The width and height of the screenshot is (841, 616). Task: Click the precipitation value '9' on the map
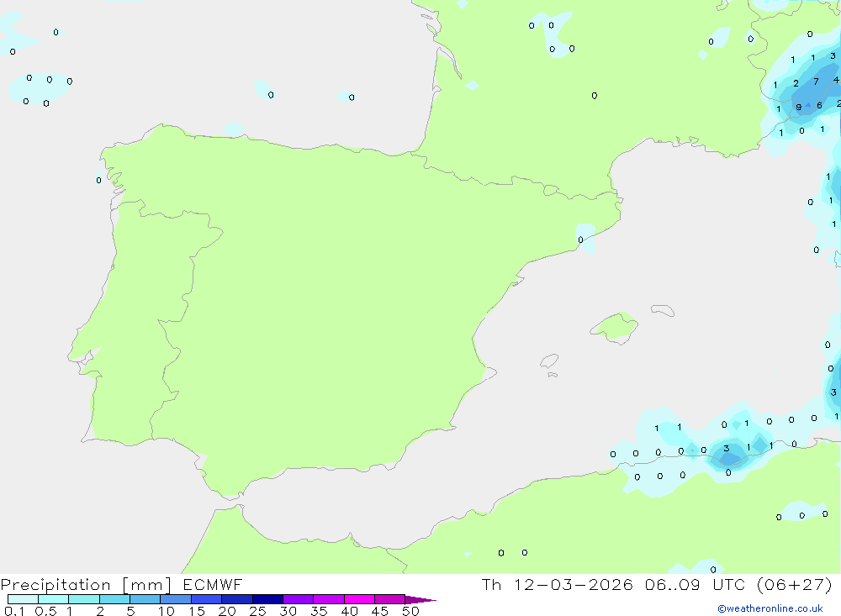(799, 108)
